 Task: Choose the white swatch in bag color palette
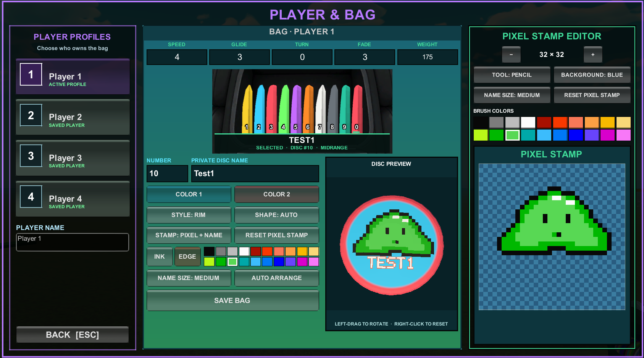[244, 251]
